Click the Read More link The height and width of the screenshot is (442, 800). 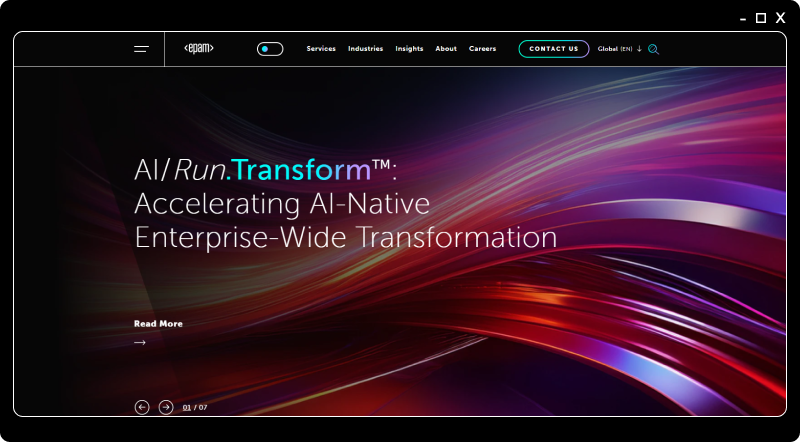[158, 324]
